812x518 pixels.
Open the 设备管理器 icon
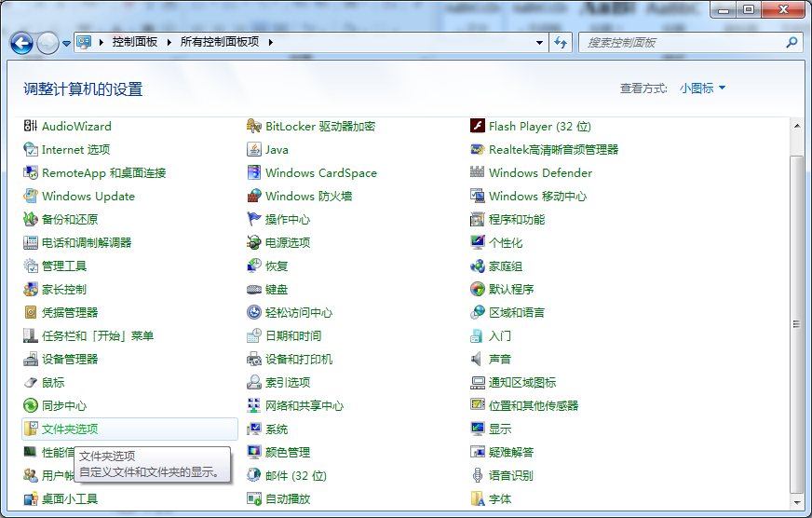click(x=31, y=359)
